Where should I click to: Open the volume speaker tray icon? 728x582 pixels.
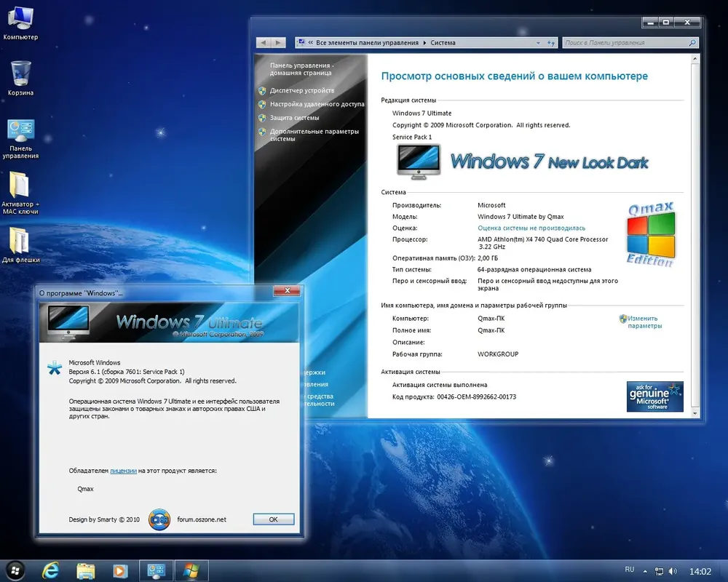pyautogui.click(x=673, y=571)
